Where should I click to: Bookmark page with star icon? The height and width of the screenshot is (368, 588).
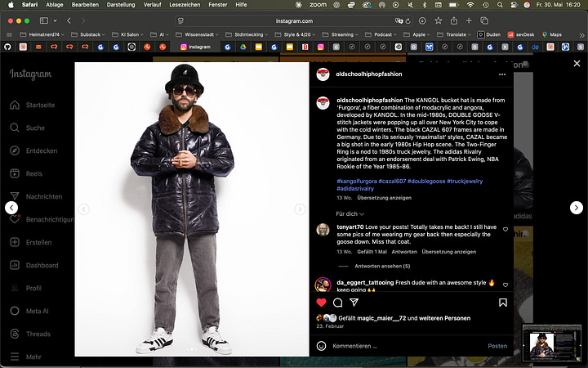pyautogui.click(x=438, y=20)
